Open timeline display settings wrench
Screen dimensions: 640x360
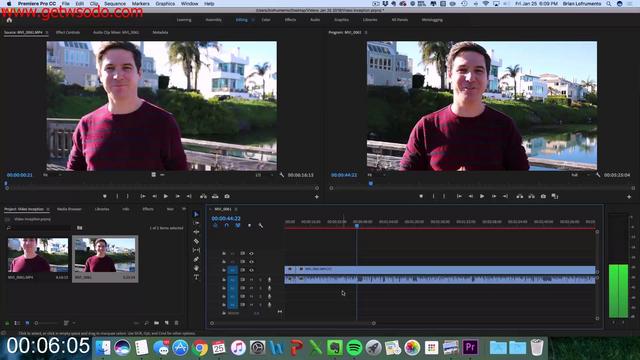[260, 225]
